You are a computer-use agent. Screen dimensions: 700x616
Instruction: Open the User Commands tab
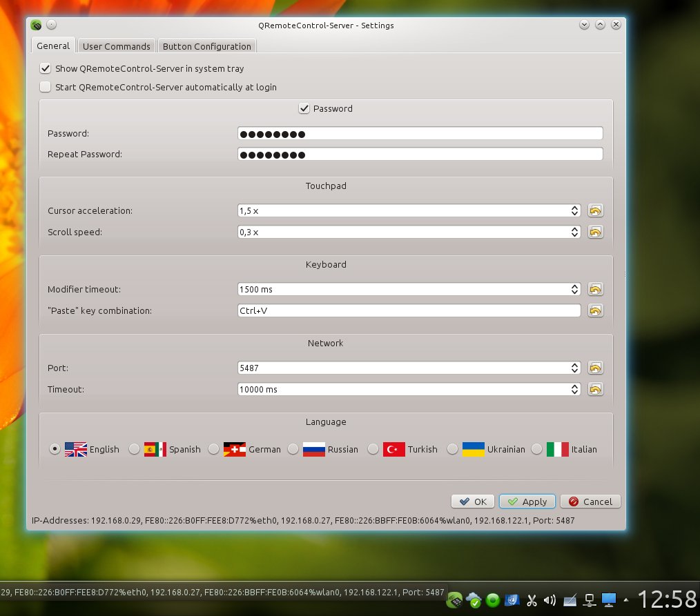click(x=117, y=46)
